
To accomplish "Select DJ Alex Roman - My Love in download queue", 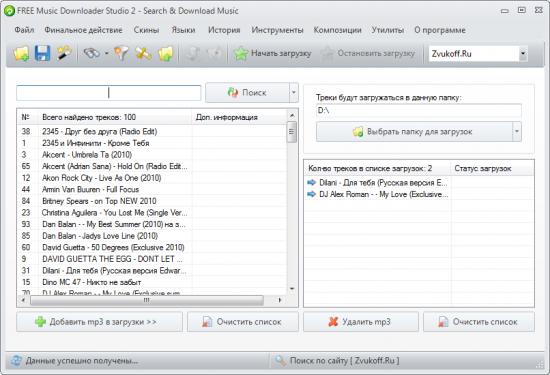I will click(x=419, y=194).
